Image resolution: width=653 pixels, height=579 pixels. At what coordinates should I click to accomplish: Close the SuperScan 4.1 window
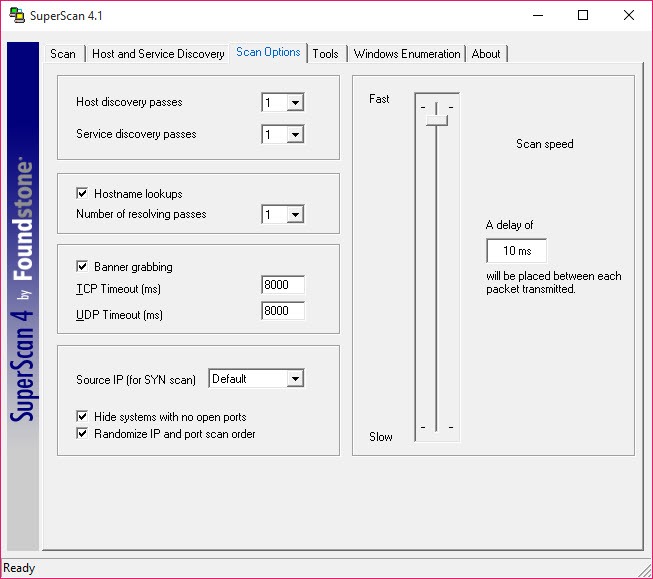(x=629, y=15)
